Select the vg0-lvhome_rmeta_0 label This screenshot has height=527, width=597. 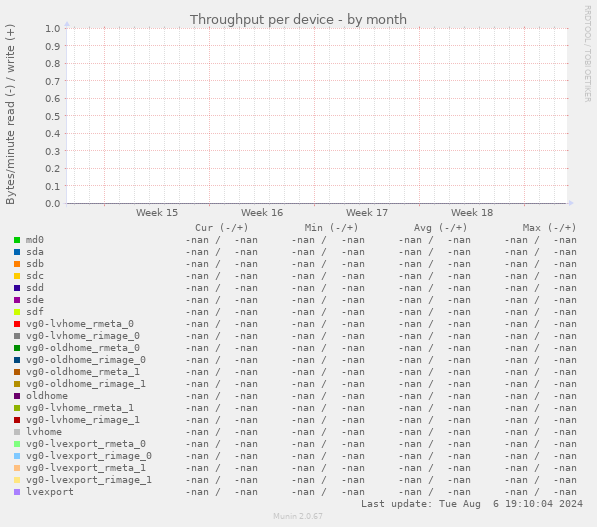coord(80,324)
